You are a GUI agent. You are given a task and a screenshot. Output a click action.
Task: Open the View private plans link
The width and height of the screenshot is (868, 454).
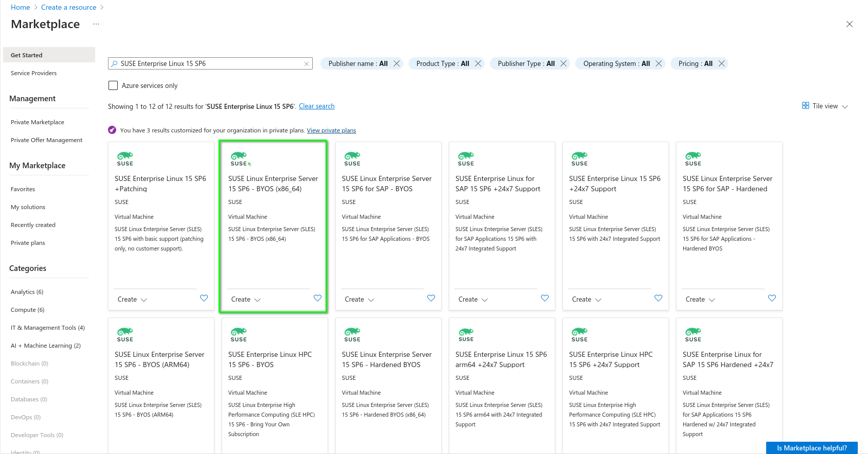click(331, 130)
